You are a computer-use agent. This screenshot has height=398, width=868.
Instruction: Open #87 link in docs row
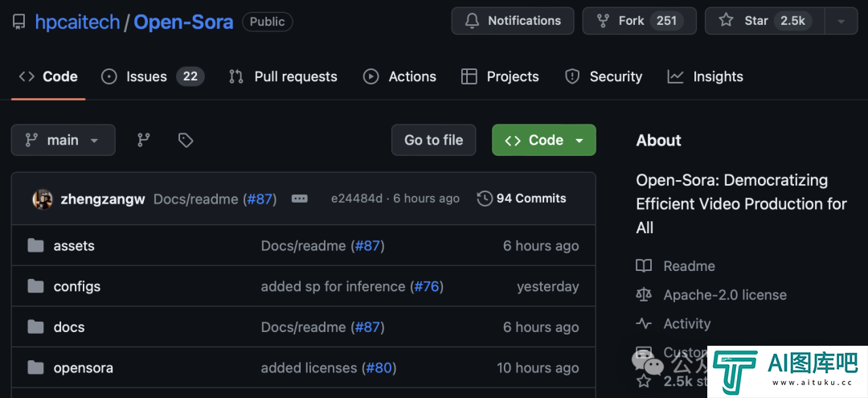(367, 327)
